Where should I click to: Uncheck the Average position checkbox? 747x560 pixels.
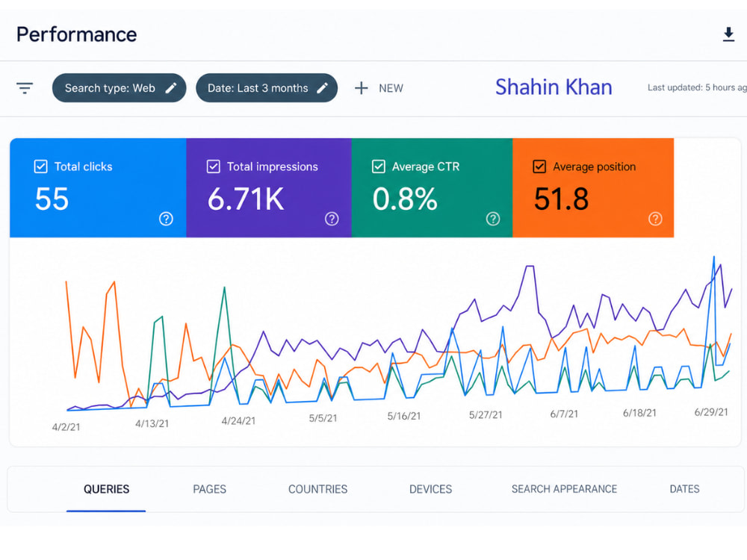point(539,167)
